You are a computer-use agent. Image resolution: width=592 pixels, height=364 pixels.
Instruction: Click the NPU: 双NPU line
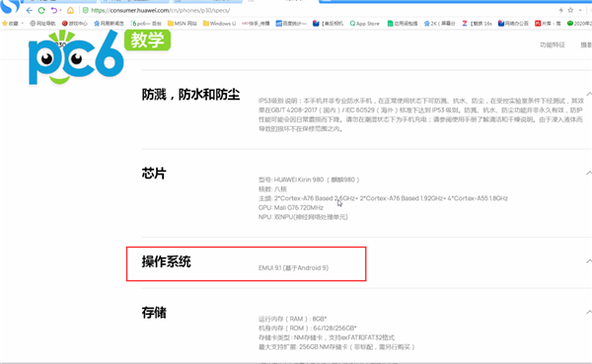pos(303,217)
